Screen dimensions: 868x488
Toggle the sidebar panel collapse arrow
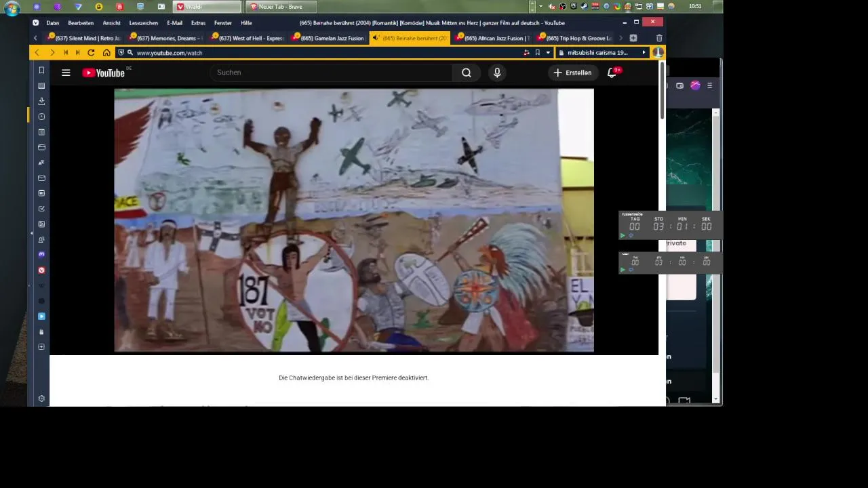tap(31, 233)
